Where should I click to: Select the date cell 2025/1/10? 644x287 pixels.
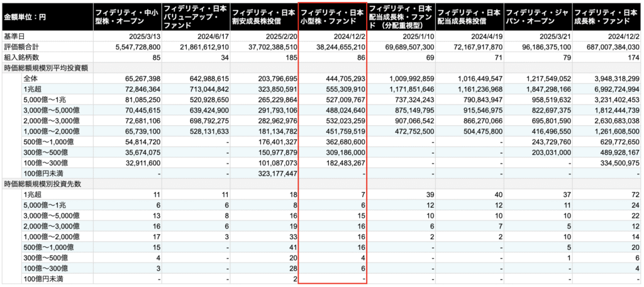pyautogui.click(x=418, y=37)
